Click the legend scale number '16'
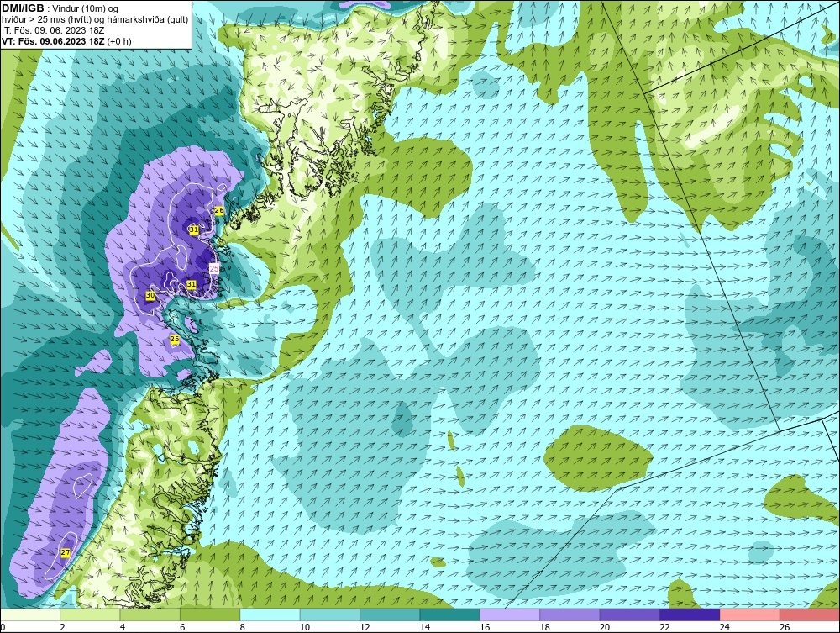This screenshot has width=840, height=633. [x=485, y=627]
